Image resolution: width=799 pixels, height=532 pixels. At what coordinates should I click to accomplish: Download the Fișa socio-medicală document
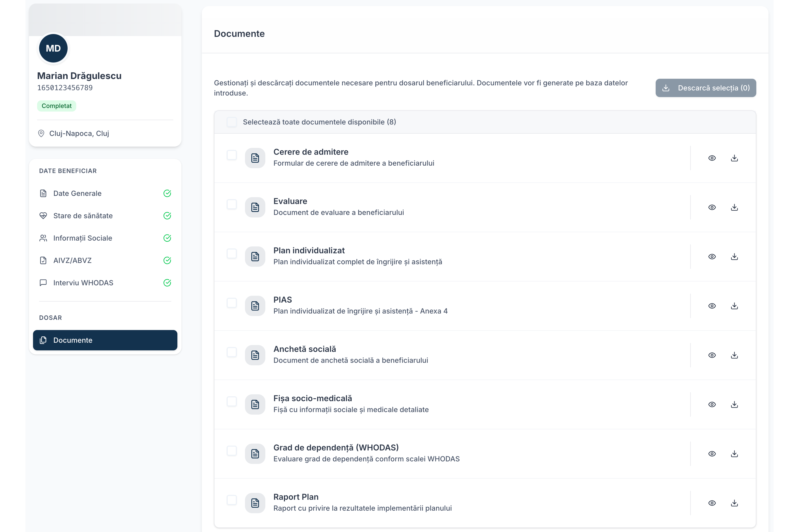pyautogui.click(x=734, y=404)
